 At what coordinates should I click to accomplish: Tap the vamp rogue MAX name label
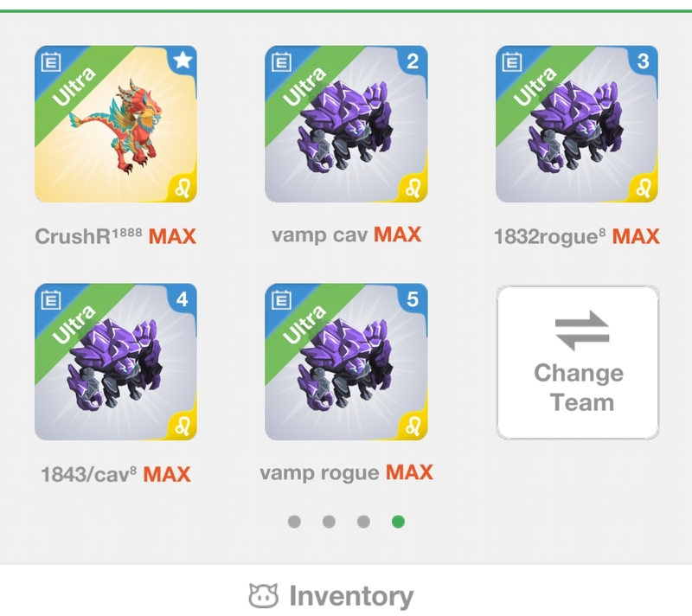coord(347,473)
